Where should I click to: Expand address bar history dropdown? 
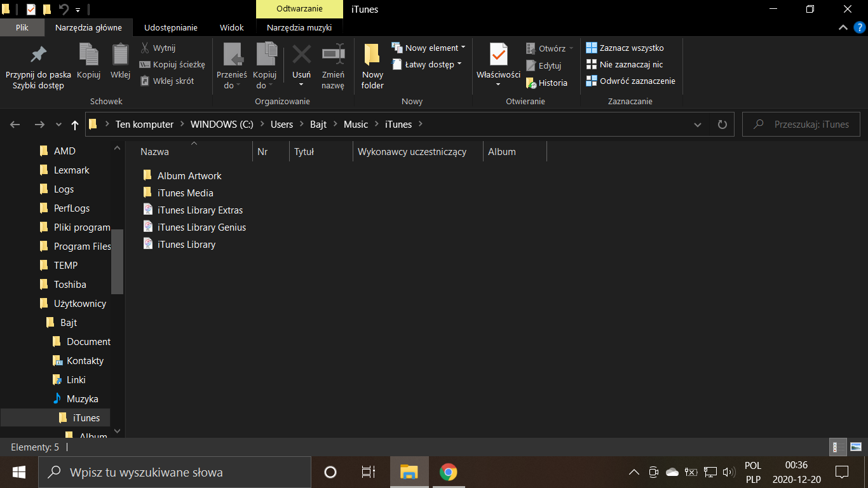pyautogui.click(x=698, y=125)
